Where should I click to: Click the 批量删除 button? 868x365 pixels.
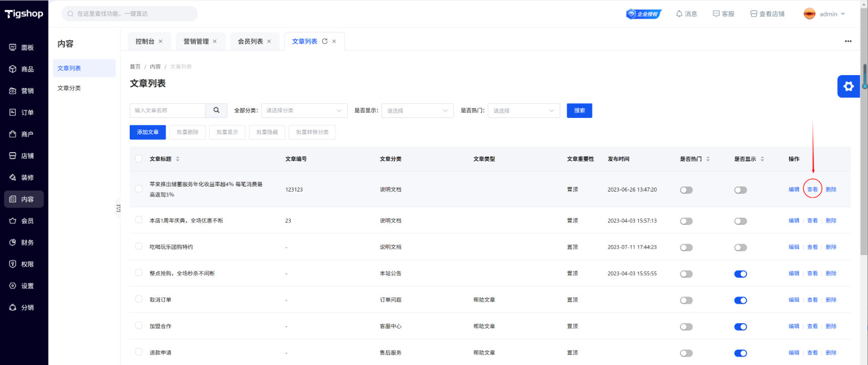[x=188, y=132]
